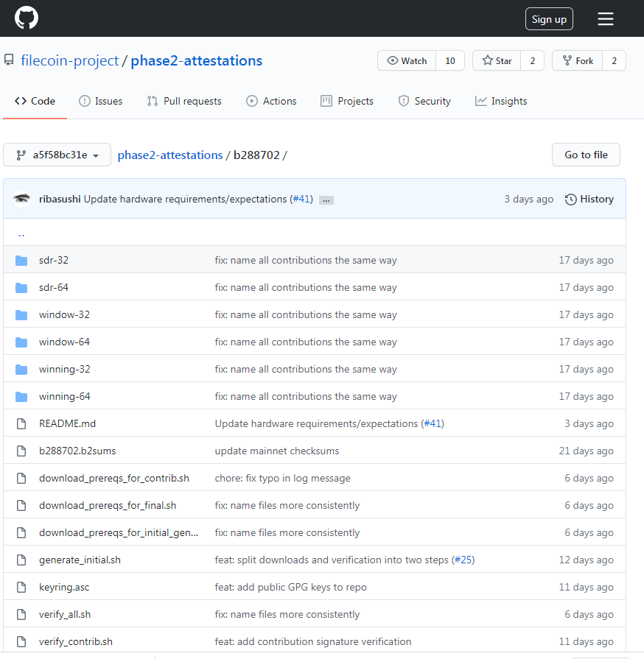Click the winning-64 folder icon
Image resolution: width=644 pixels, height=659 pixels.
coord(21,397)
